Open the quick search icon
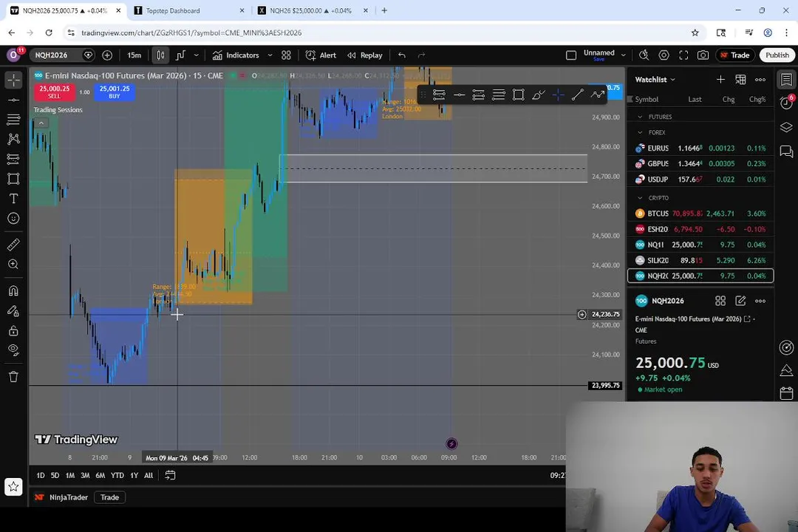Viewport: 798px width, 532px height. tap(644, 55)
